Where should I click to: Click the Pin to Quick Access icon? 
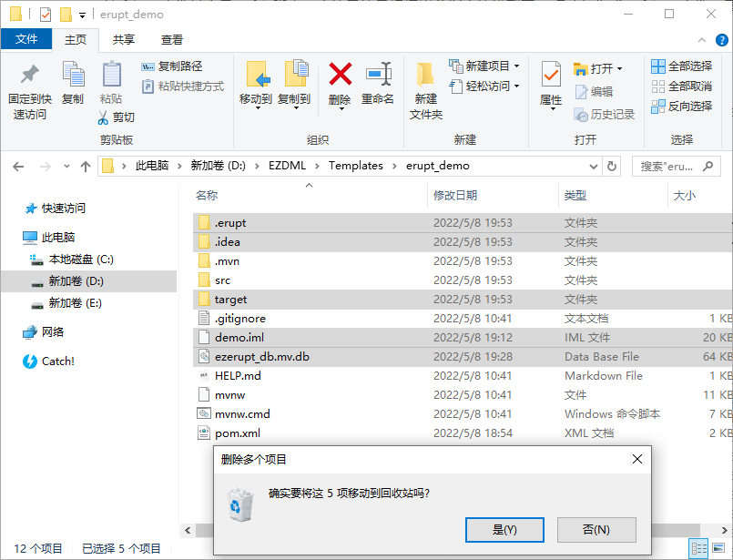tap(30, 75)
